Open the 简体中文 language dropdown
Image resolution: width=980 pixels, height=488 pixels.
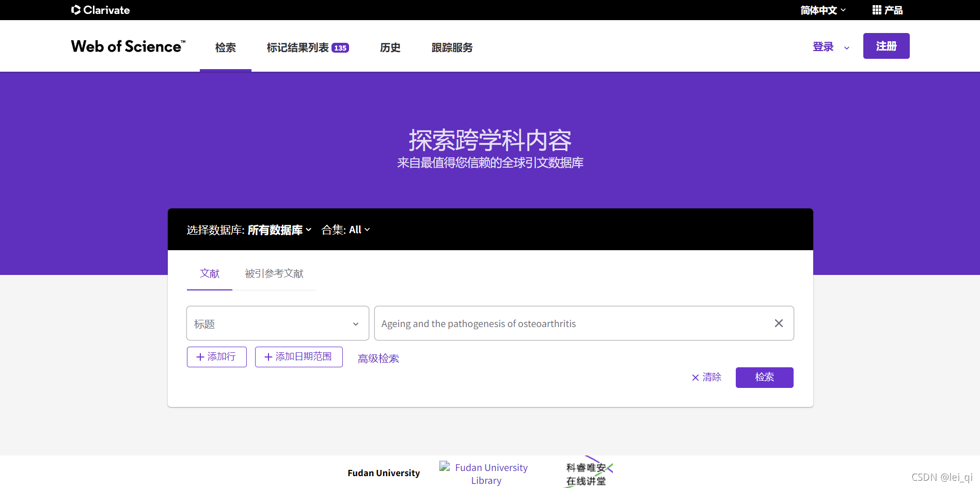(823, 10)
